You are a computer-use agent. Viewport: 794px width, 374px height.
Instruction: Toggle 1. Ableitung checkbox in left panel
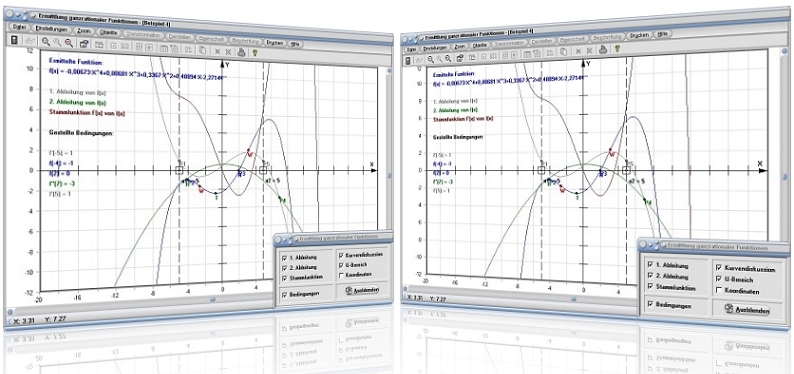(284, 257)
